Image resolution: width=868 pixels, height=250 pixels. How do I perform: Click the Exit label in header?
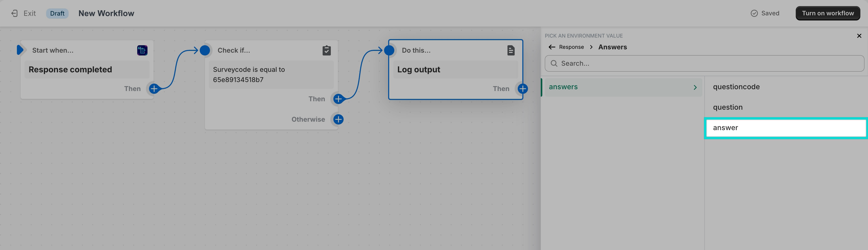pos(30,13)
